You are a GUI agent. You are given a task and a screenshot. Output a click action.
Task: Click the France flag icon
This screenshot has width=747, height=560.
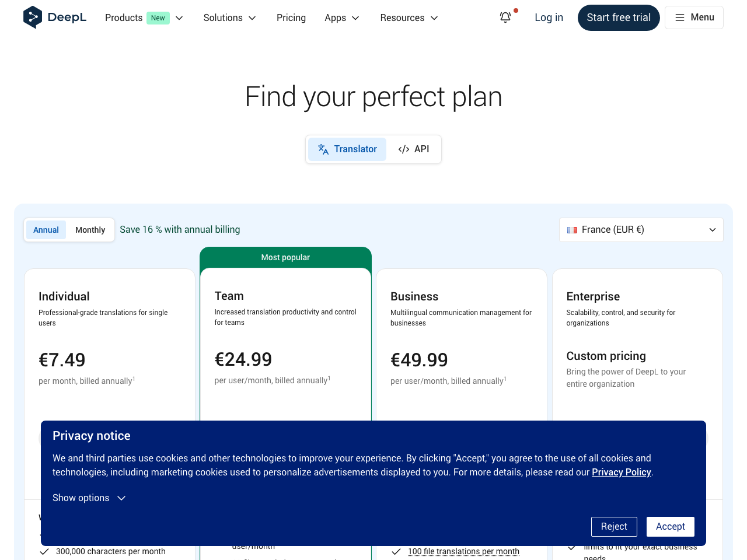click(x=572, y=230)
